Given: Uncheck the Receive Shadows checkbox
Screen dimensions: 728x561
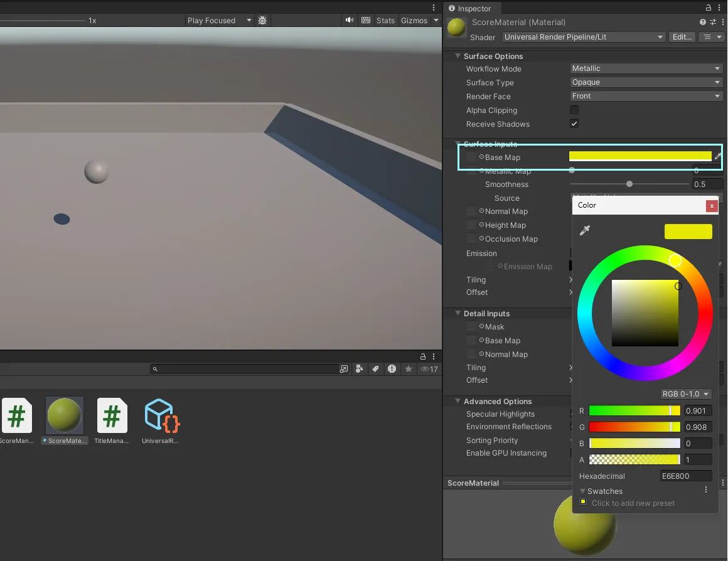Looking at the screenshot, I should coord(574,124).
